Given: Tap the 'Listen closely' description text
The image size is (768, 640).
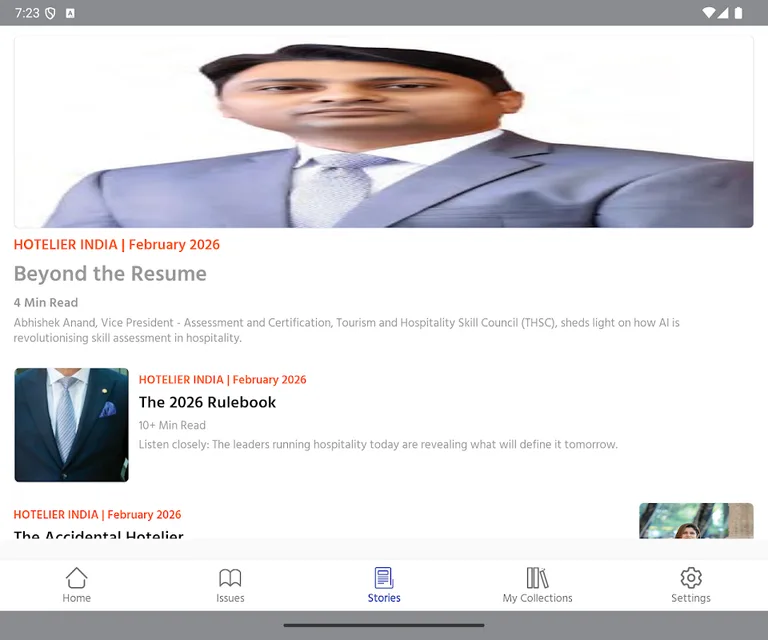Looking at the screenshot, I should point(378,444).
